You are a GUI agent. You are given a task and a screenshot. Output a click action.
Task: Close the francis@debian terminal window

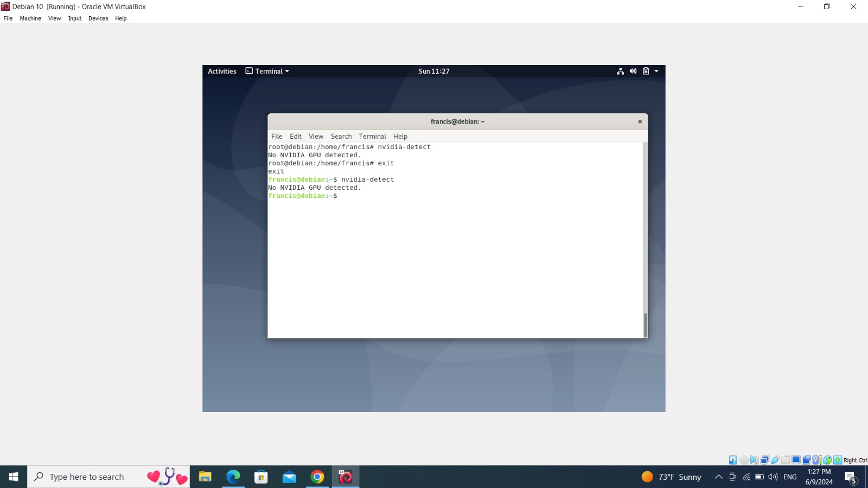[640, 121]
